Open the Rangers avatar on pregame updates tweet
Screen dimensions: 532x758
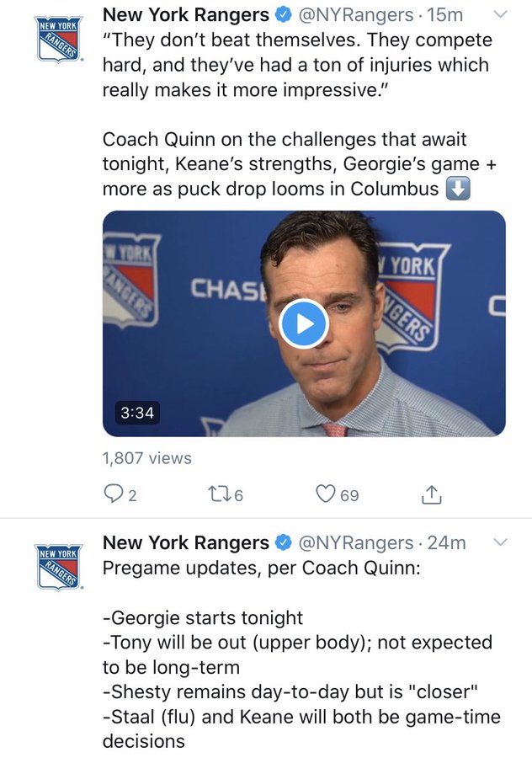58,567
